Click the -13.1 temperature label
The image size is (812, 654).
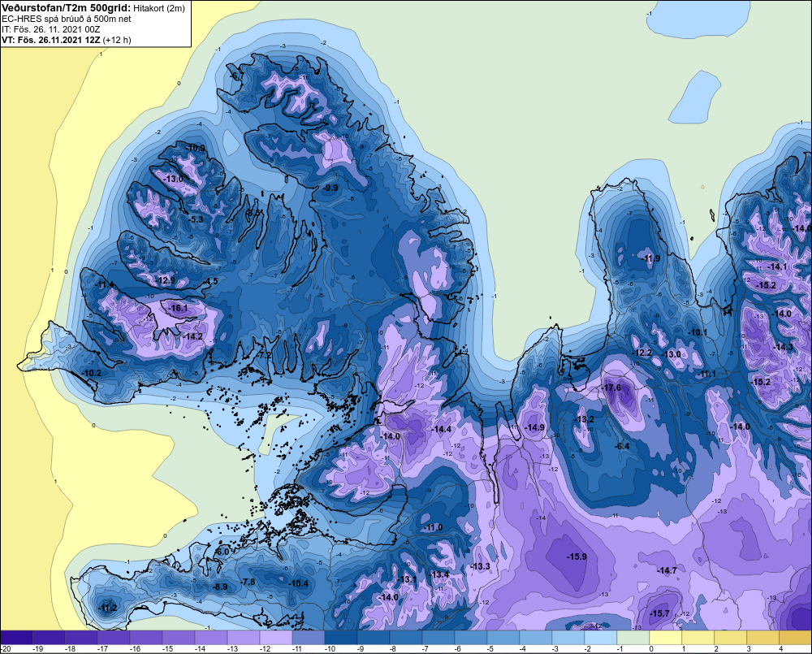coord(408,579)
